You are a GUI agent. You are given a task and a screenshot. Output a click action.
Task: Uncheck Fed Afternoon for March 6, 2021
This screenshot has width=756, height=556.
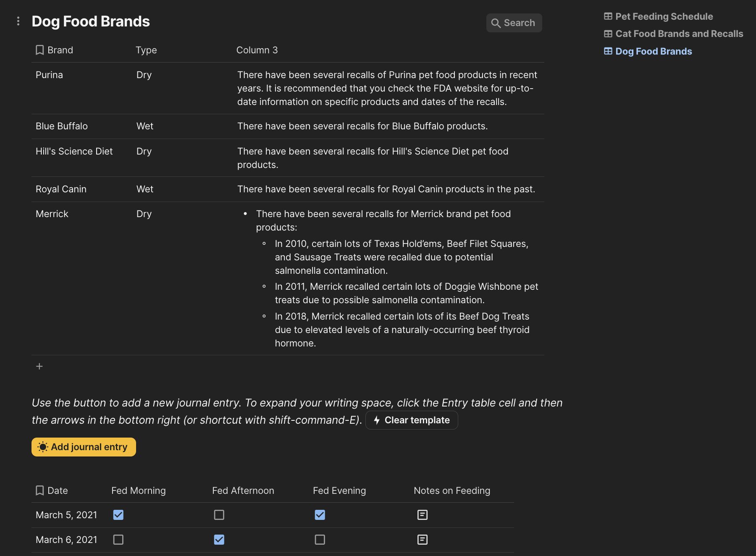point(219,540)
